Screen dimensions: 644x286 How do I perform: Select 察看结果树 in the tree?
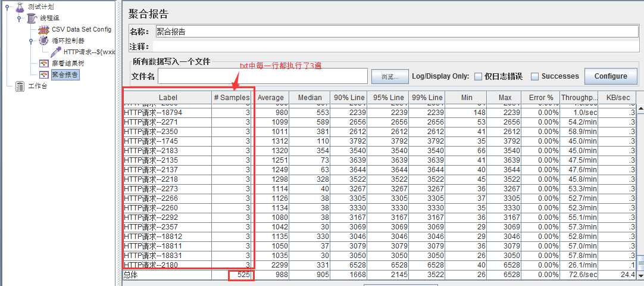click(x=68, y=63)
